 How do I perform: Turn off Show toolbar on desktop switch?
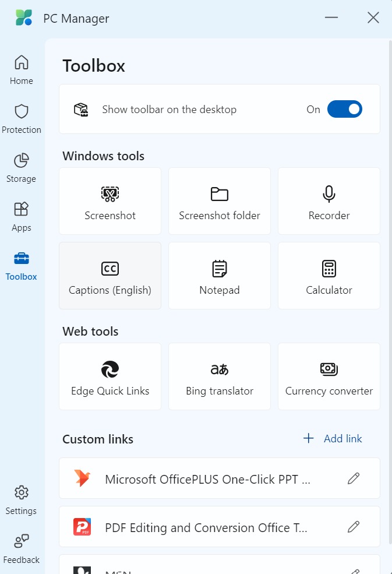click(x=344, y=109)
